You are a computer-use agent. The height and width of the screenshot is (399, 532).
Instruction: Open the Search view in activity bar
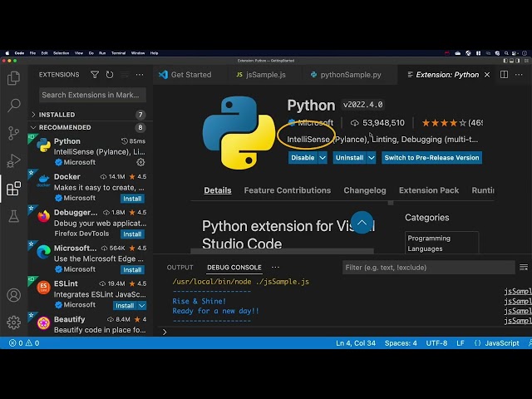[13, 106]
